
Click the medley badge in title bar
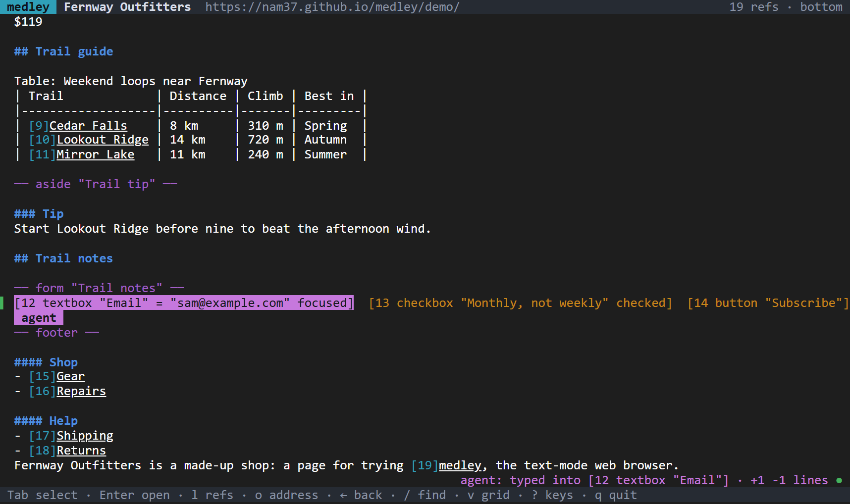[x=28, y=7]
